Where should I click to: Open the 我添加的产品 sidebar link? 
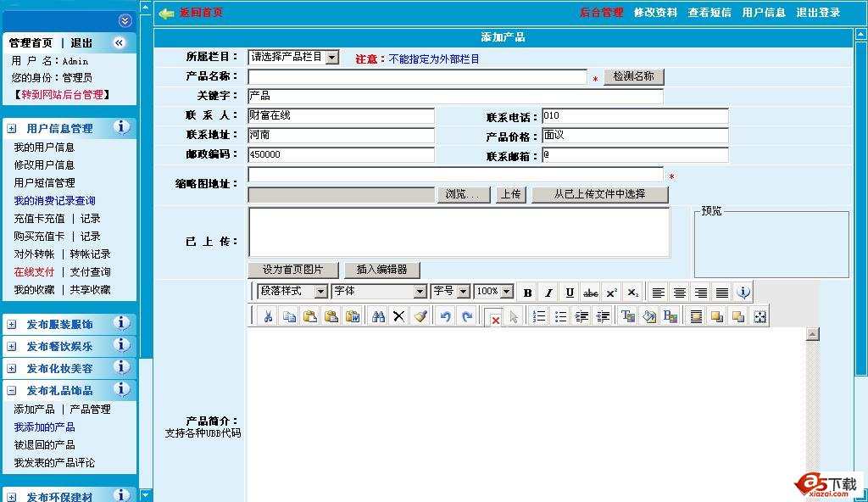click(44, 427)
